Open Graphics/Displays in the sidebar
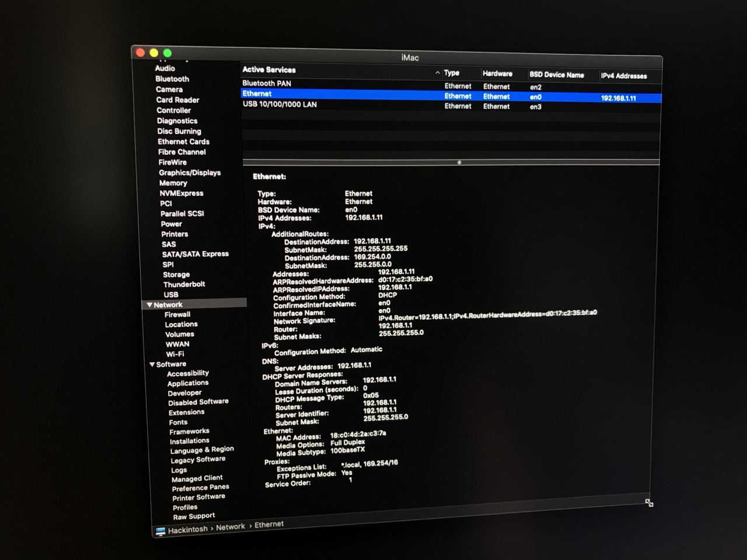The image size is (747, 560). coord(190,173)
